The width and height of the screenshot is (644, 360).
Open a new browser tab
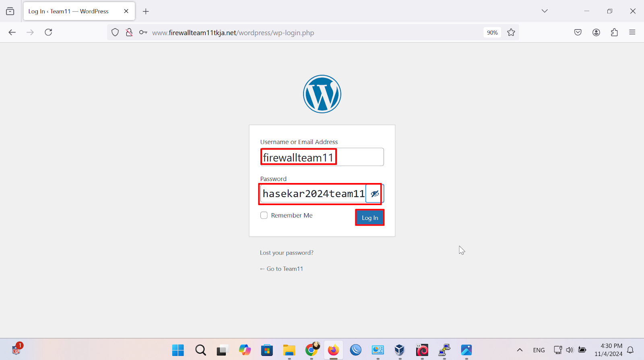[146, 11]
